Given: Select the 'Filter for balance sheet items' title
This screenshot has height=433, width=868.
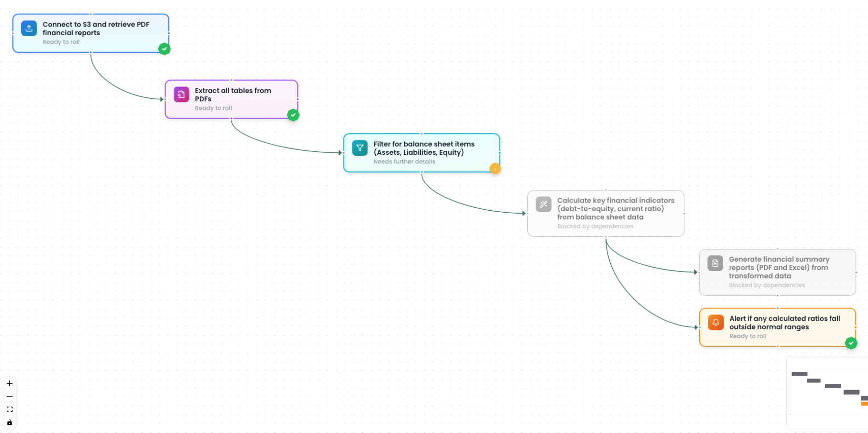Looking at the screenshot, I should (x=424, y=148).
